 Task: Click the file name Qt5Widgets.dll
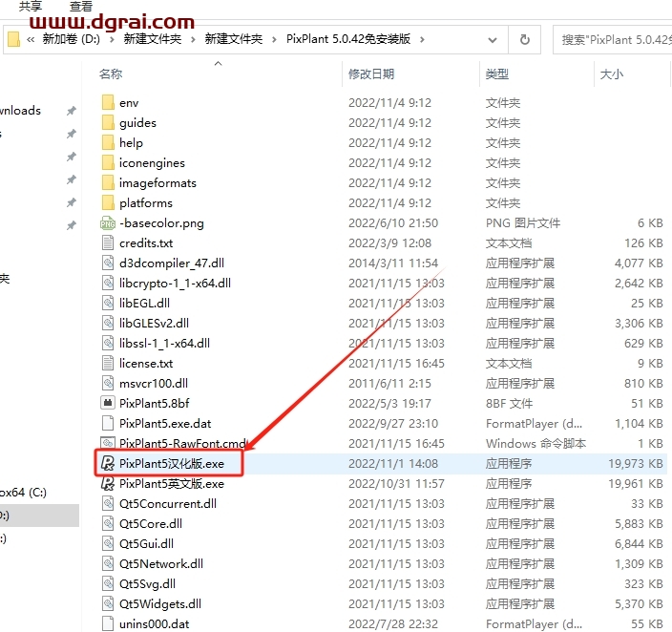pyautogui.click(x=159, y=604)
